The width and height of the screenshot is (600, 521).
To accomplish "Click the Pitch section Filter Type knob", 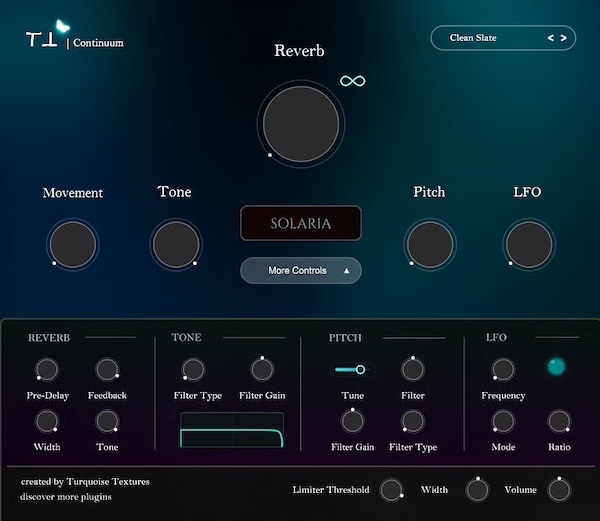I will tap(412, 421).
